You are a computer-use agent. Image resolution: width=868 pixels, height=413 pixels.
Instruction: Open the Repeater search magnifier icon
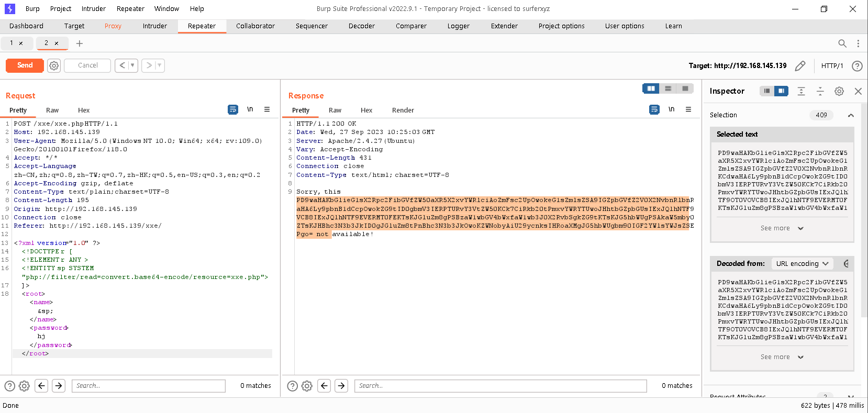click(842, 43)
